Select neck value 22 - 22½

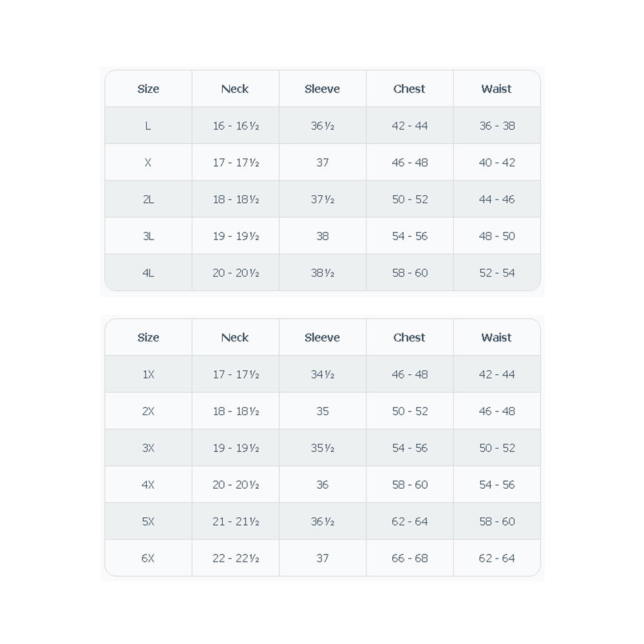pos(236,558)
